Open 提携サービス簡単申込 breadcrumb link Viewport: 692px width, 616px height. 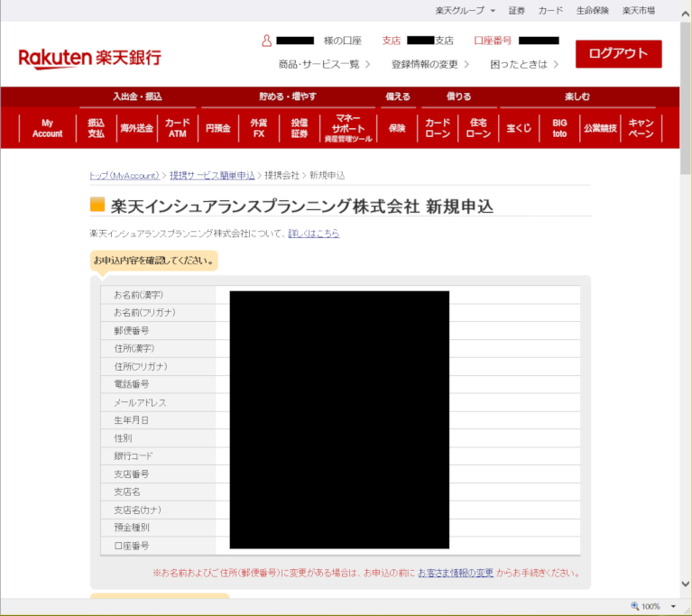(x=212, y=176)
